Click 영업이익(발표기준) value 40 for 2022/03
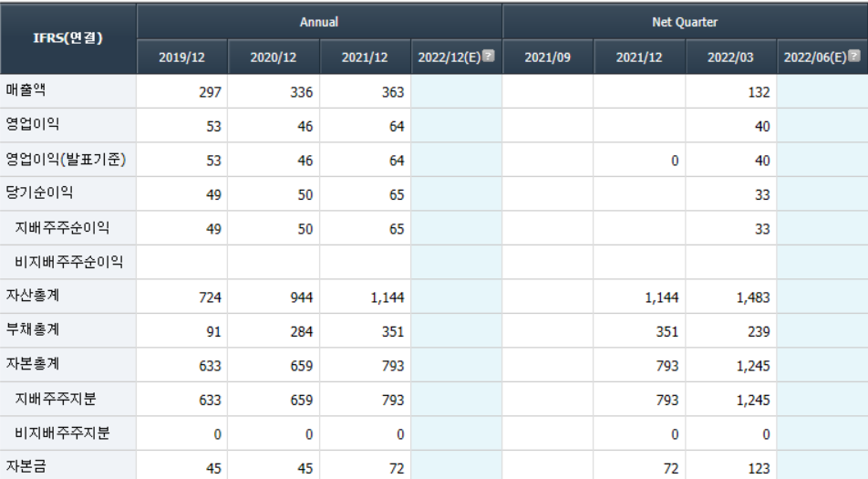 [762, 161]
